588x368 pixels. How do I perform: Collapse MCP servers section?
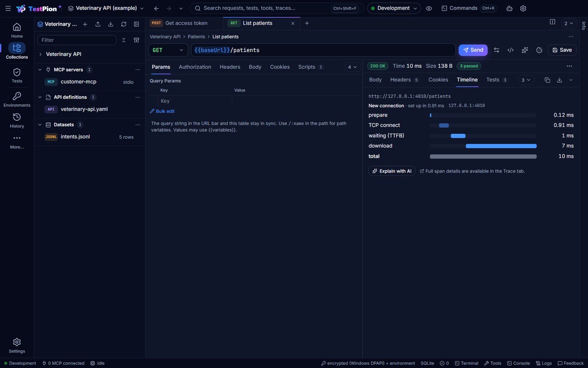pos(40,70)
